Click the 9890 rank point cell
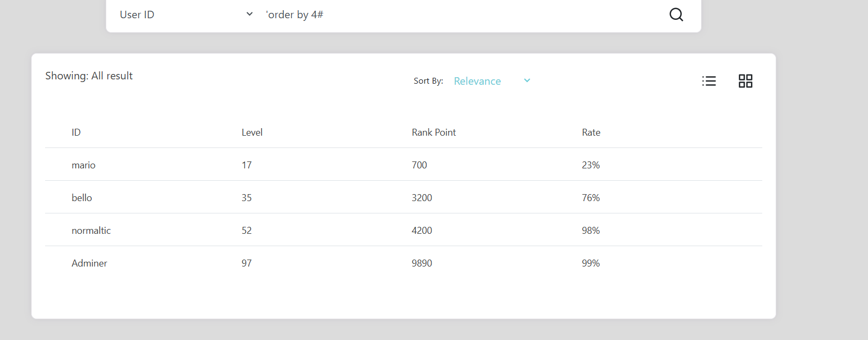Screen dimensions: 868x340 422,263
